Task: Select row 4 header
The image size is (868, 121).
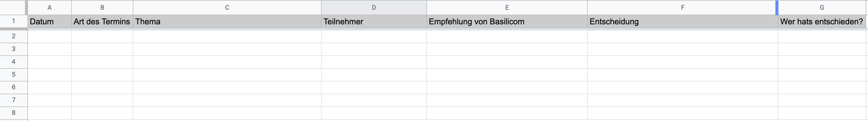Action: click(13, 62)
